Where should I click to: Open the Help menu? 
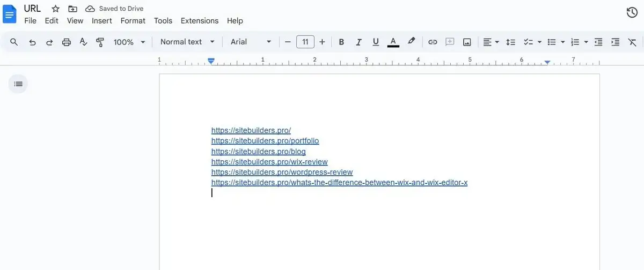235,20
